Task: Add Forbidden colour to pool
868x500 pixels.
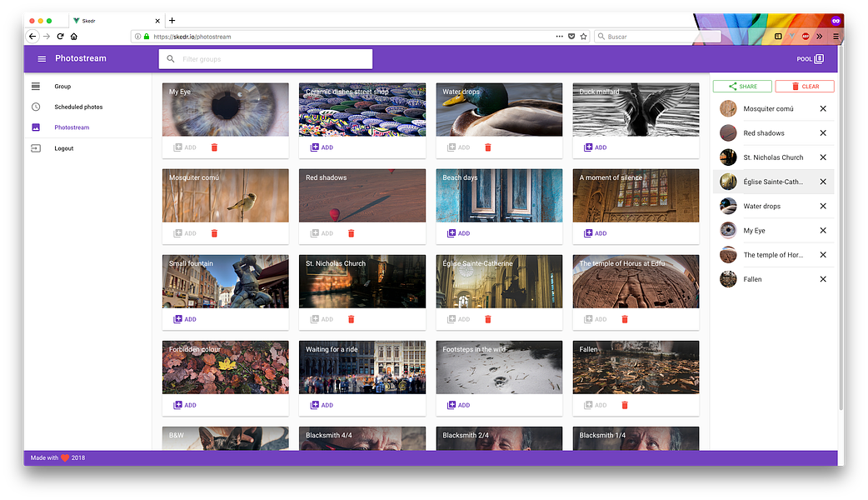Action: (185, 405)
